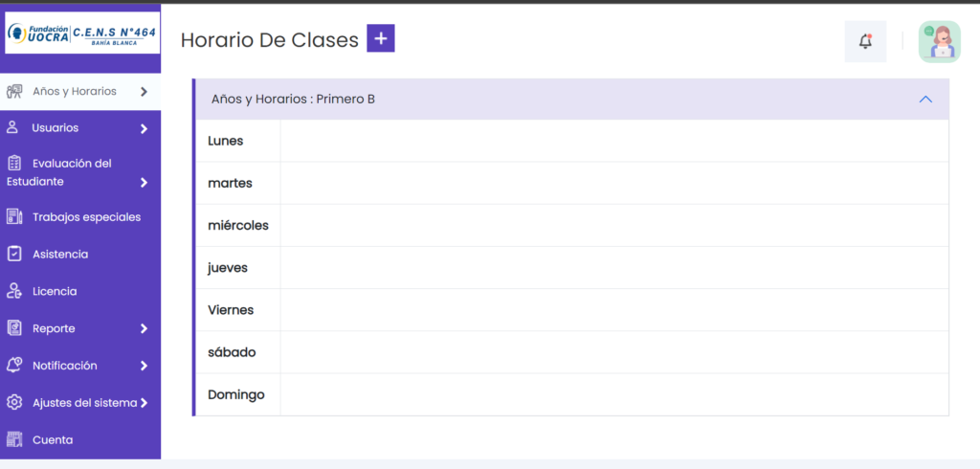Click the Asistencia clipboard icon
Screen dimensions: 980x469
click(13, 254)
